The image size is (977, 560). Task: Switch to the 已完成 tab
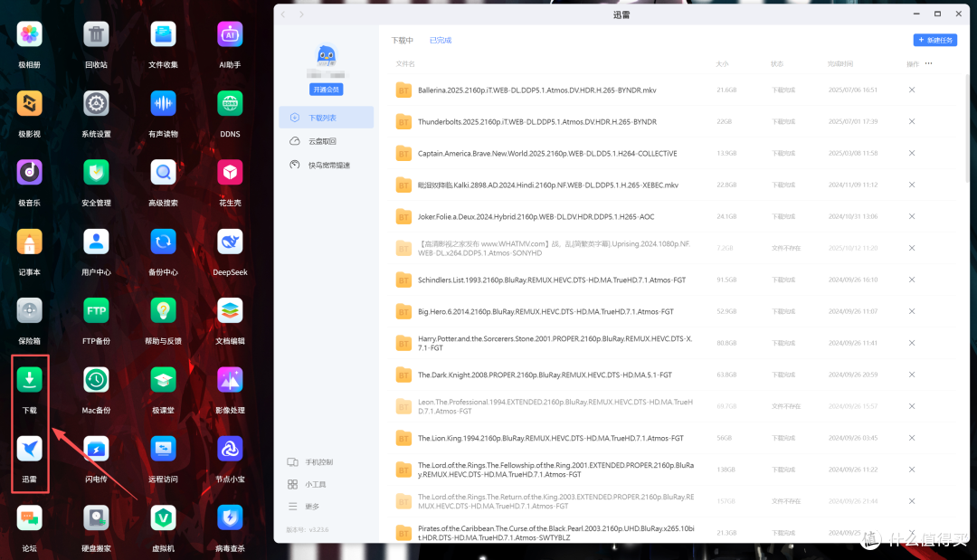tap(441, 41)
